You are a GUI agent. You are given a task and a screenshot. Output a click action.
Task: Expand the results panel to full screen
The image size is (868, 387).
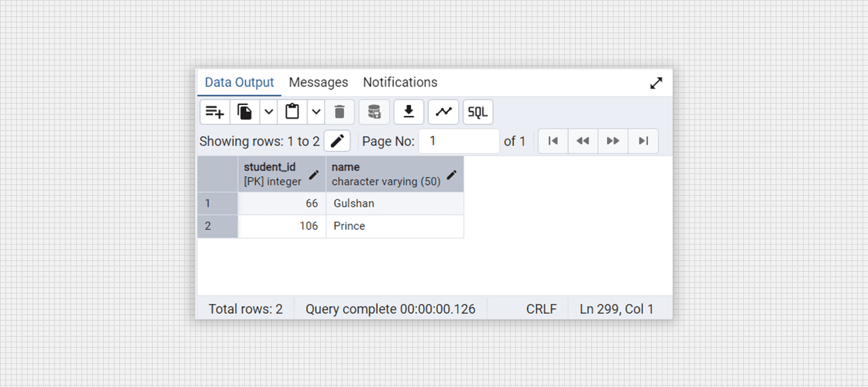656,83
